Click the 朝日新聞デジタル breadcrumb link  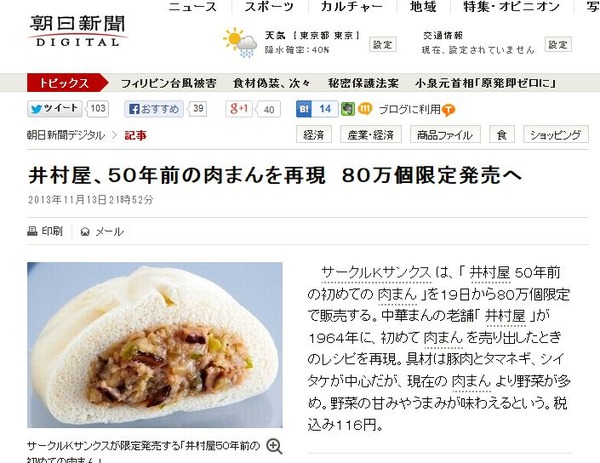click(x=65, y=135)
